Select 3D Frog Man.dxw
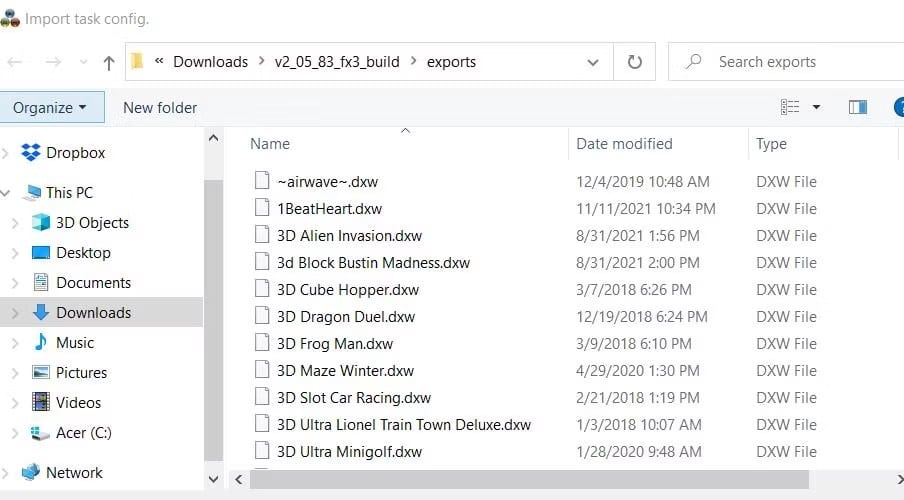904x500 pixels. coord(334,344)
